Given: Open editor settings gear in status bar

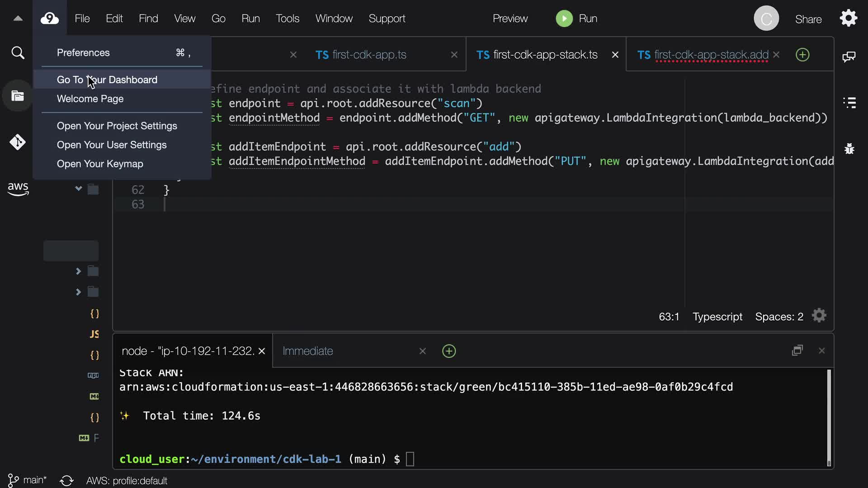Looking at the screenshot, I should point(819,316).
